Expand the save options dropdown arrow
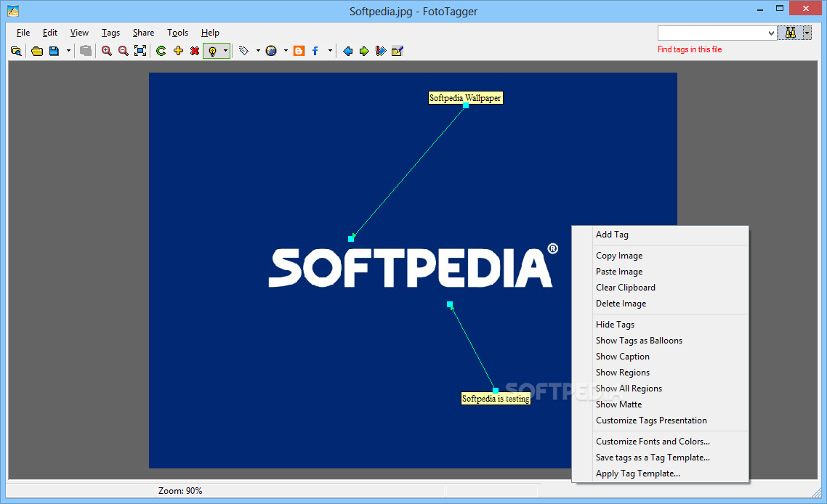The image size is (827, 504). click(x=68, y=51)
